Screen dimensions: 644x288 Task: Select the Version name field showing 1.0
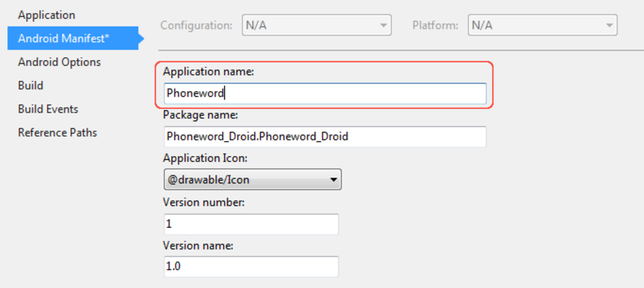[x=251, y=267]
